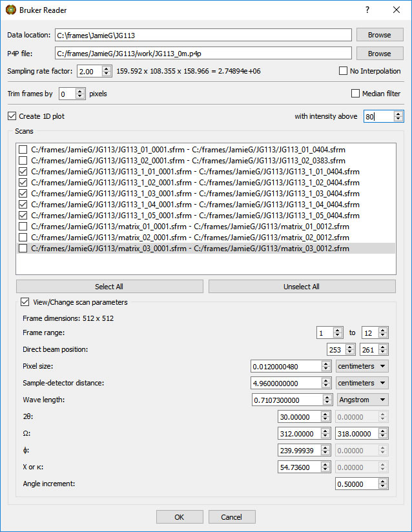Click inside the P4P file path field
The image size is (412, 532).
coord(202,54)
